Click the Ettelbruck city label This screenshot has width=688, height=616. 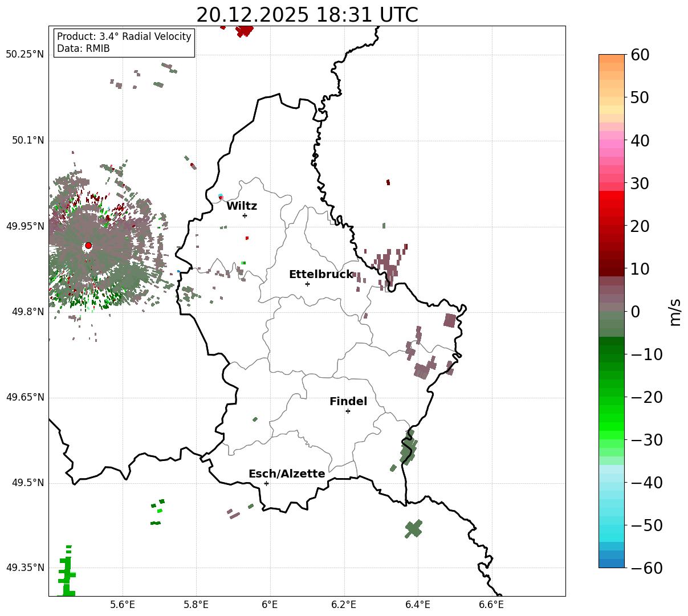pos(321,274)
